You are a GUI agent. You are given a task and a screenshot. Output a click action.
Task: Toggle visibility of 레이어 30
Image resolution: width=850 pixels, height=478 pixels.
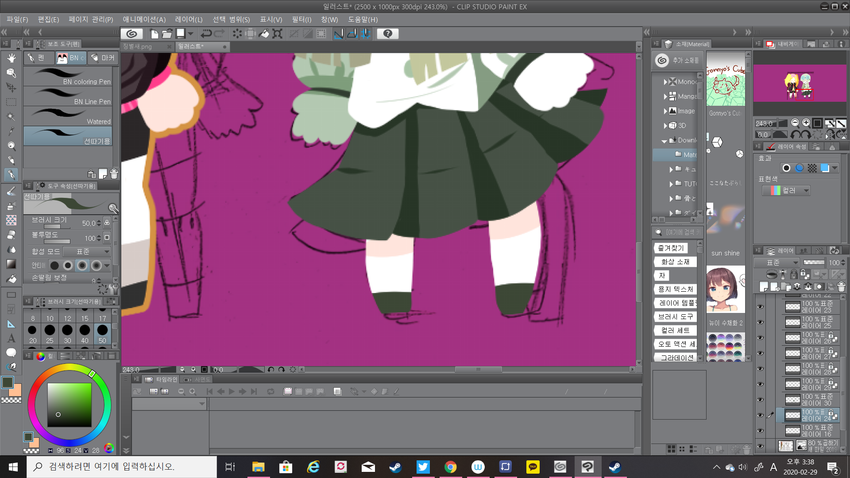(x=760, y=399)
